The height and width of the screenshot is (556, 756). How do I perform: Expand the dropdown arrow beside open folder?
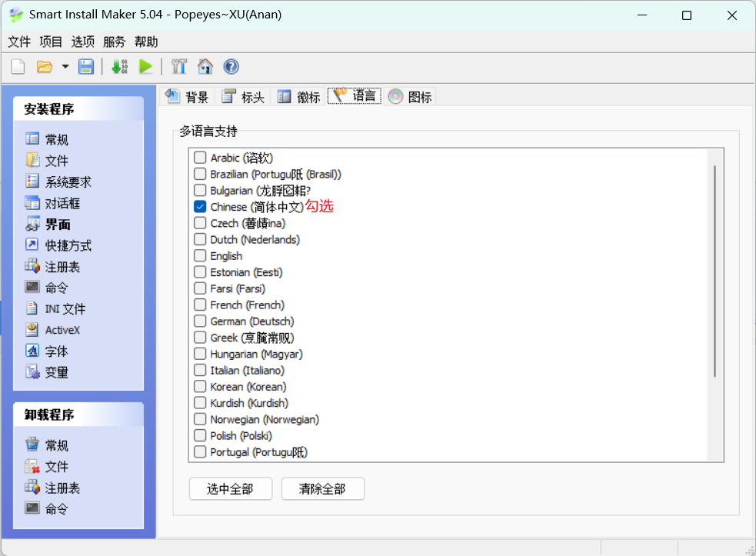click(65, 67)
